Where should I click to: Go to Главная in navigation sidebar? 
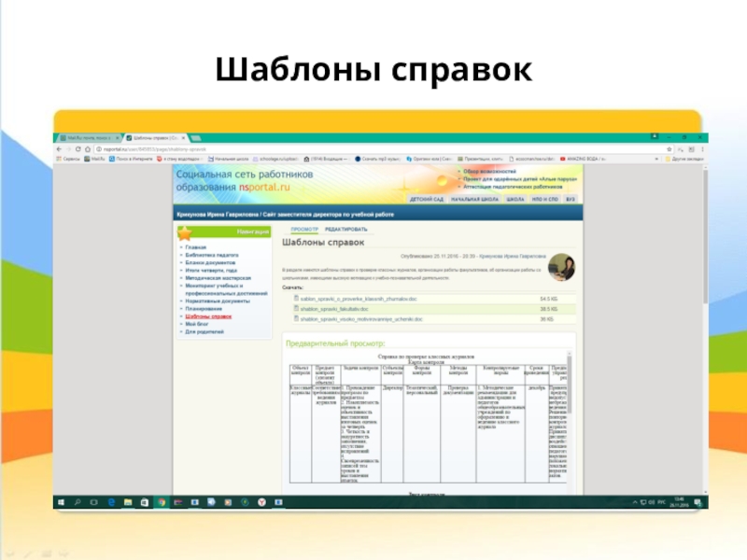click(x=195, y=246)
